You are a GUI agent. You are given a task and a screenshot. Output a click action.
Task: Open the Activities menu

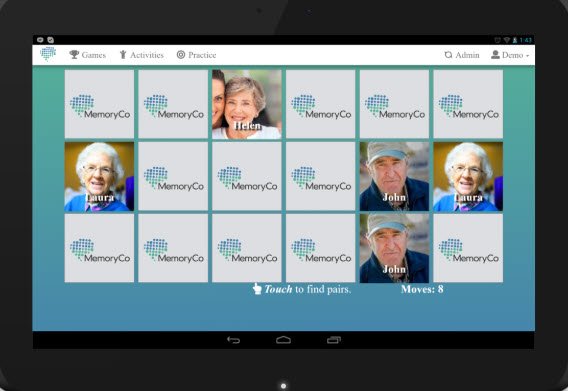(x=141, y=55)
